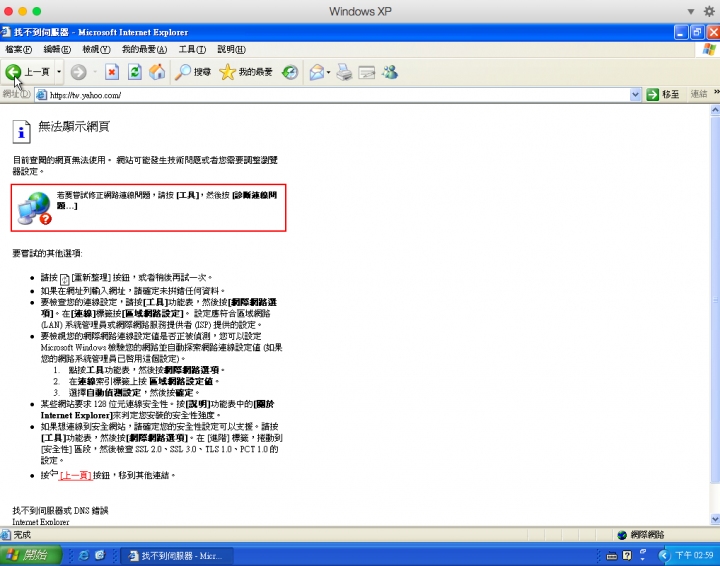This screenshot has height=566, width=720.
Task: Open the 說明(H) menu
Action: point(231,50)
